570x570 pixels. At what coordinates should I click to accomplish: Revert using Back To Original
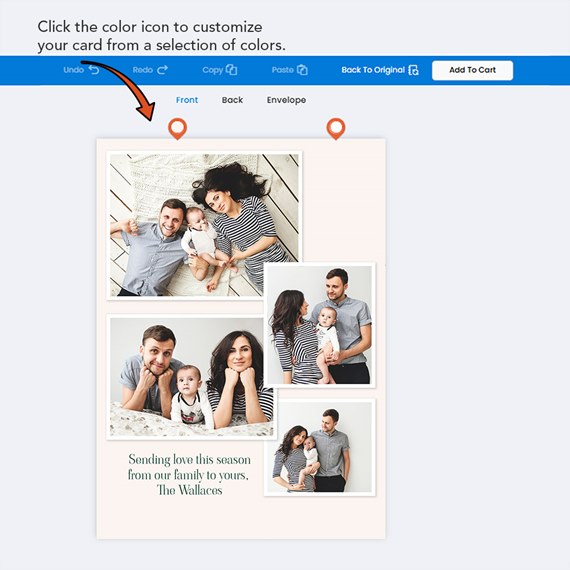tap(380, 70)
